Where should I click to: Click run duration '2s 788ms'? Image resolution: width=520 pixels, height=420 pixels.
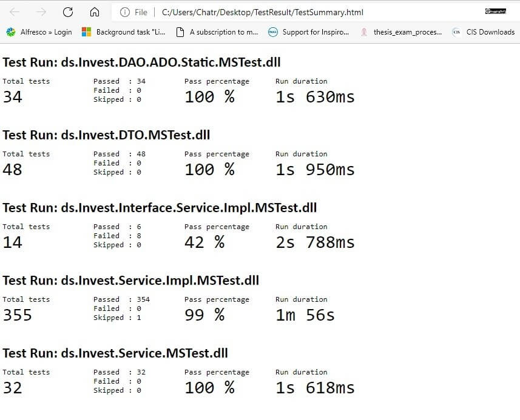pyautogui.click(x=315, y=242)
